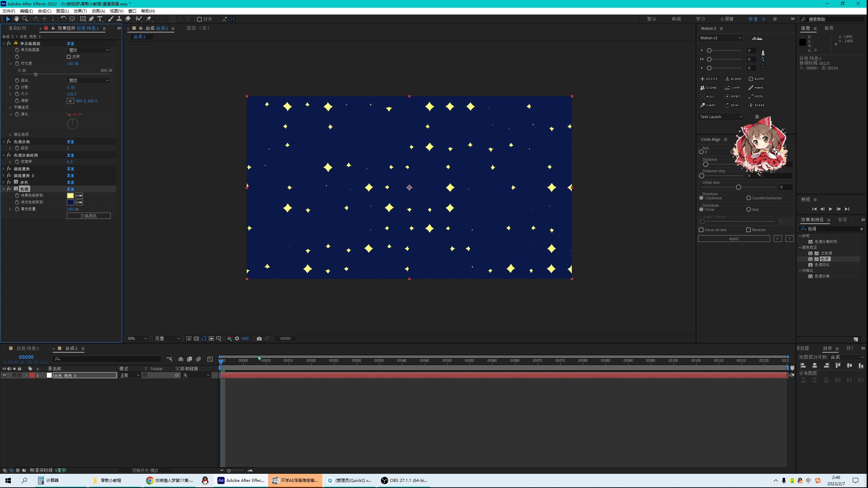Screen dimensions: 868x488
Task: Take snapshot with camera icon
Action: coord(259,338)
